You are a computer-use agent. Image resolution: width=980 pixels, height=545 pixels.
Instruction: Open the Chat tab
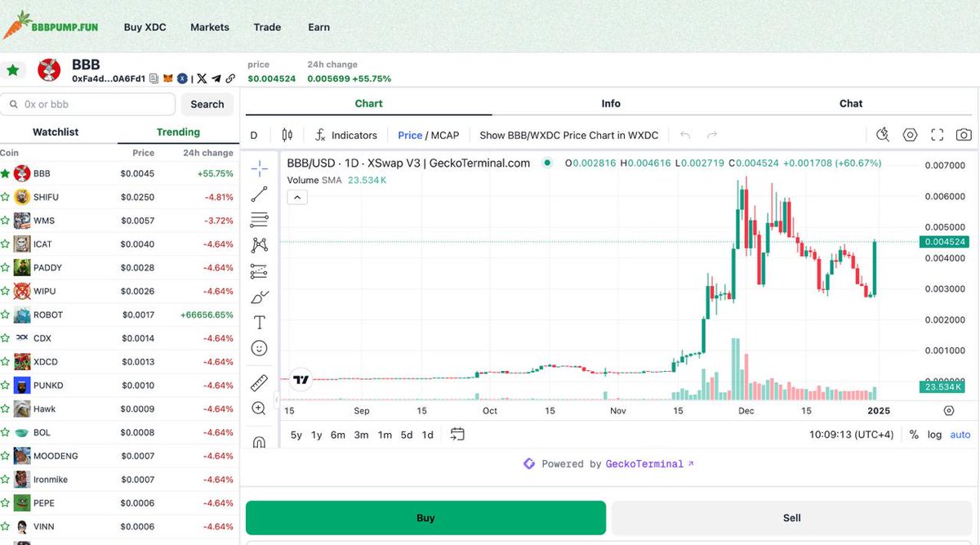pyautogui.click(x=851, y=104)
